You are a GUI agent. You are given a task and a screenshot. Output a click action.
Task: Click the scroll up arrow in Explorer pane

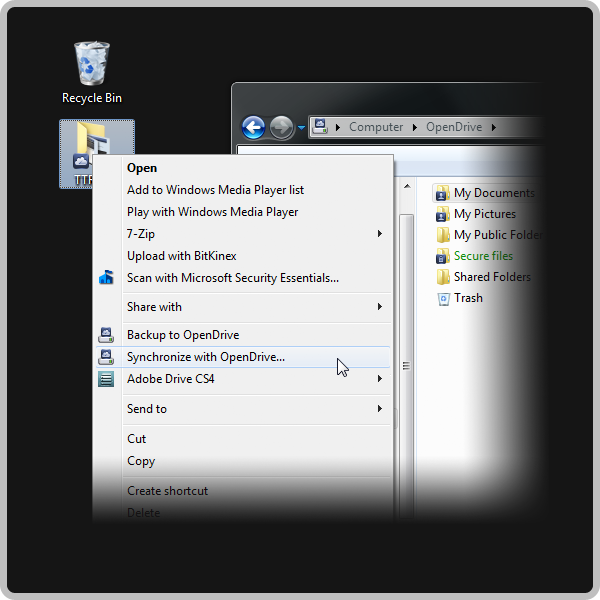point(407,186)
